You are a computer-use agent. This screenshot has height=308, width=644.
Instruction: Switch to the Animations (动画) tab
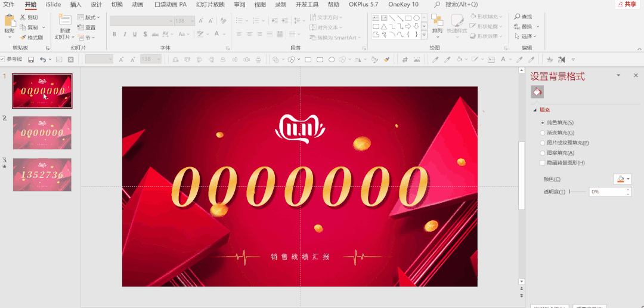(x=138, y=5)
